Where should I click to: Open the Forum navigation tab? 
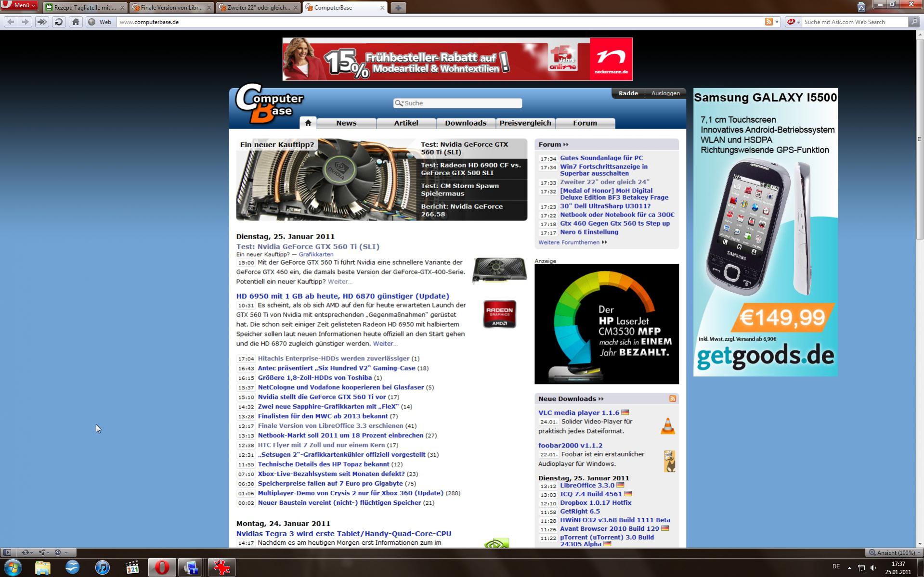coord(585,123)
